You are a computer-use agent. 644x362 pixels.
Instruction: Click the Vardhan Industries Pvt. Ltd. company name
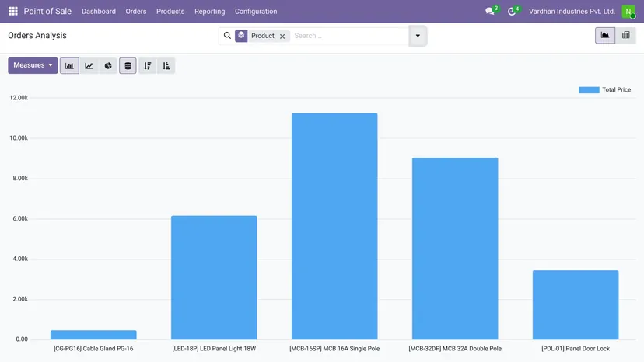(x=572, y=12)
